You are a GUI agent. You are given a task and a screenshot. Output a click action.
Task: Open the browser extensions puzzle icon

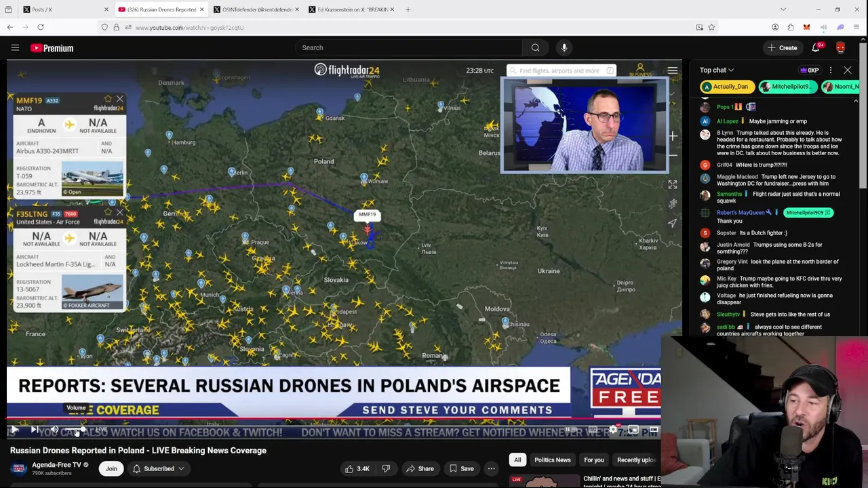pos(791,27)
